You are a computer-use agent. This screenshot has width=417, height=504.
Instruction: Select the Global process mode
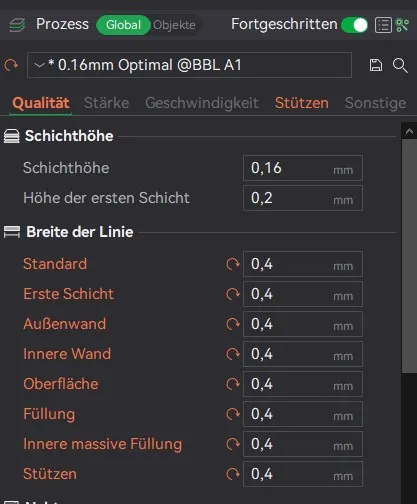pyautogui.click(x=123, y=25)
